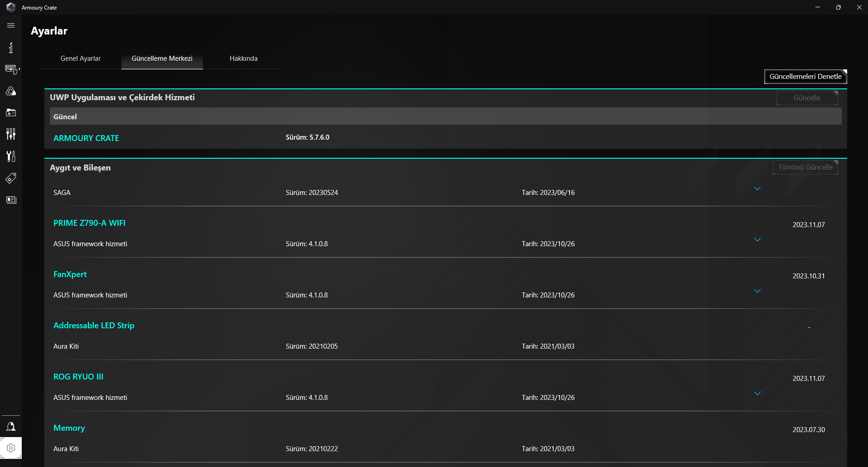Expand the PRIME Z790-A WIFI chevron
This screenshot has height=467, width=868.
(757, 239)
